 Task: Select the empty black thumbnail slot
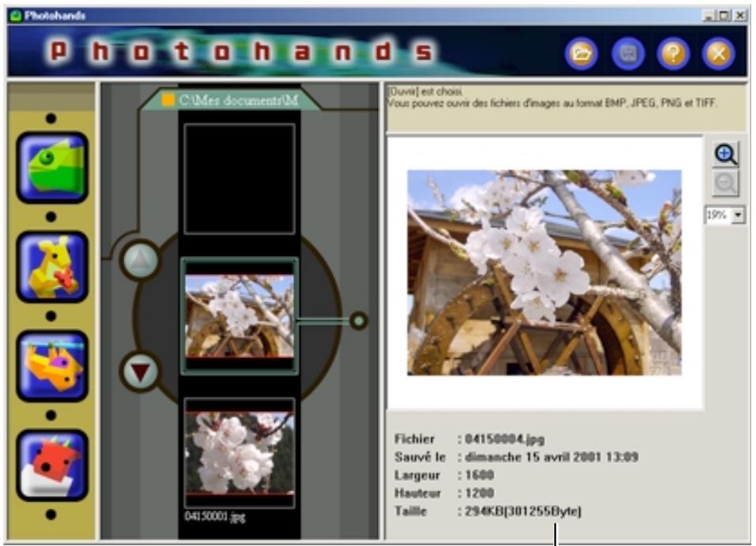[239, 179]
